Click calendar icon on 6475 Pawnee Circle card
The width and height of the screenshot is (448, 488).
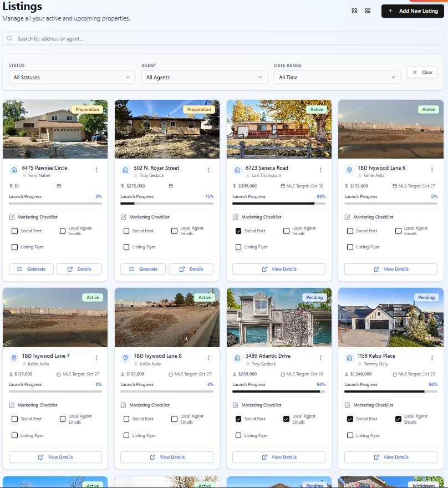(x=59, y=186)
